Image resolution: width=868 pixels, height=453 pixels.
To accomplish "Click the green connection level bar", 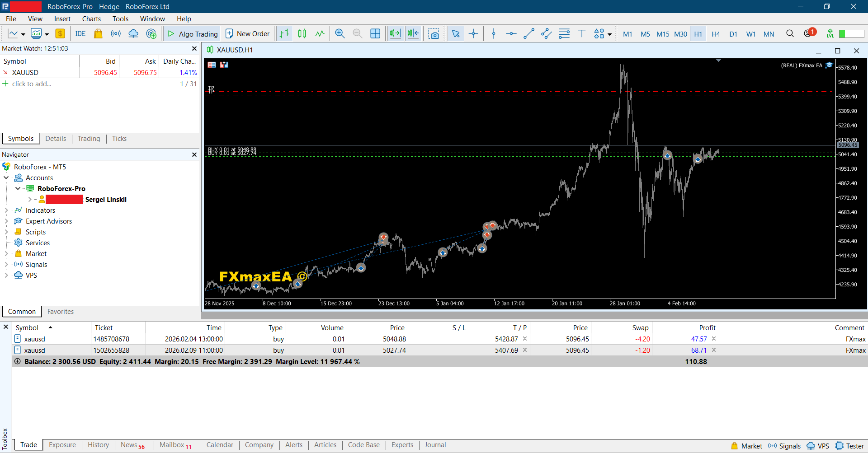I will tap(852, 34).
